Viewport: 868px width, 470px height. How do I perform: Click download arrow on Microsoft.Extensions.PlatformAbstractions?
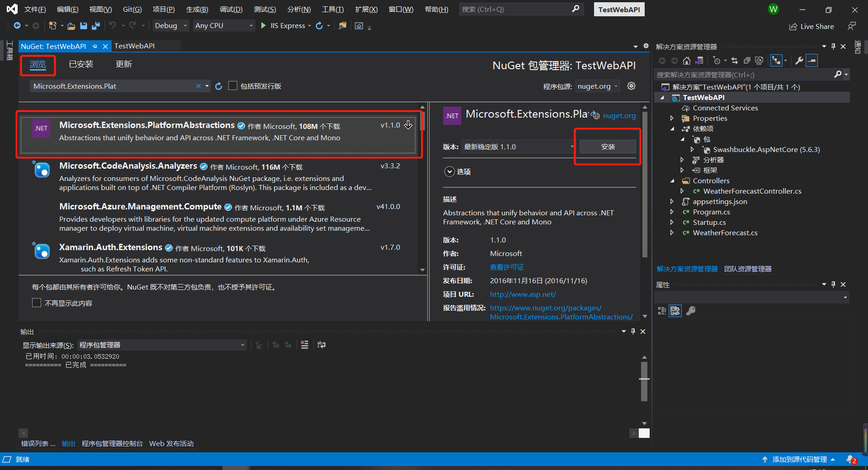tap(408, 125)
